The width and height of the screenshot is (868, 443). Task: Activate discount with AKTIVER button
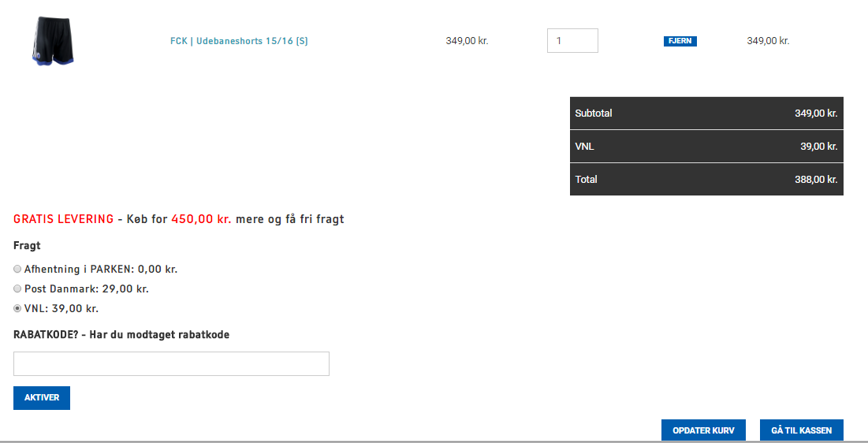click(x=42, y=397)
